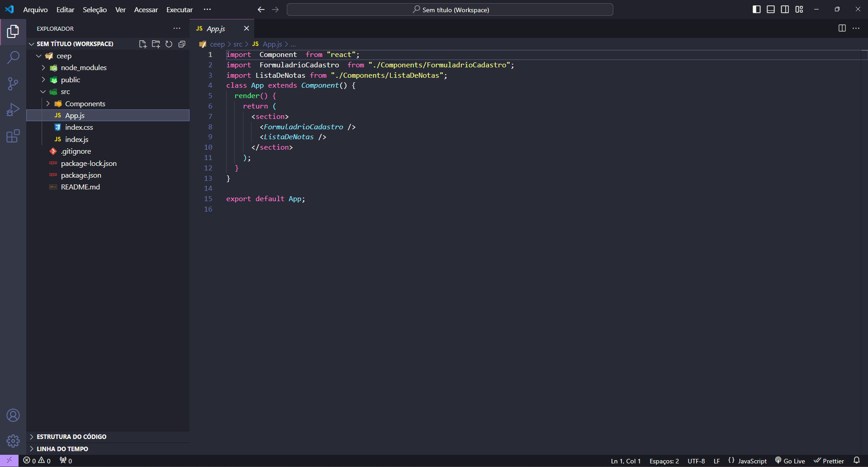Go back in navigation history
868x467 pixels.
(261, 9)
